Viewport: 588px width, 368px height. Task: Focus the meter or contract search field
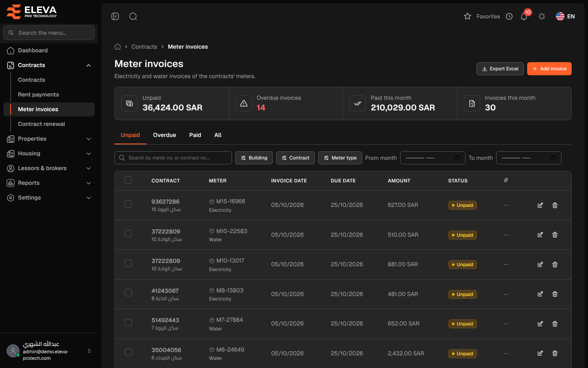point(173,158)
